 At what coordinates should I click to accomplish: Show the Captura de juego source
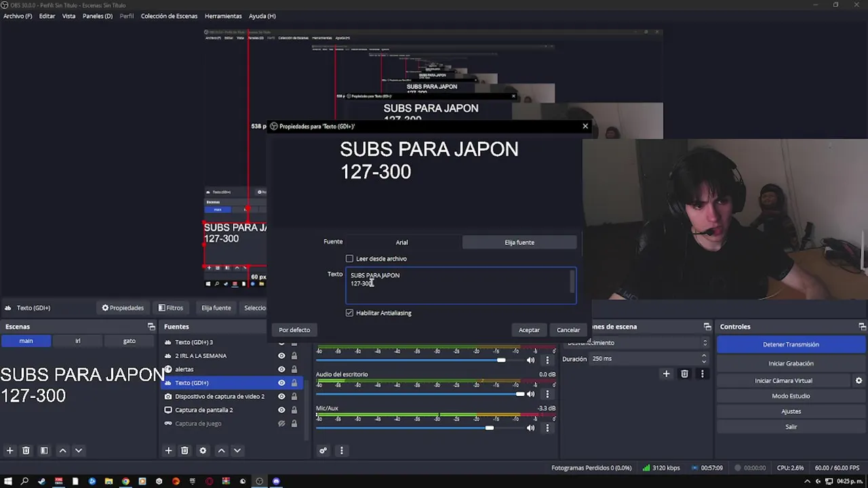pyautogui.click(x=281, y=424)
